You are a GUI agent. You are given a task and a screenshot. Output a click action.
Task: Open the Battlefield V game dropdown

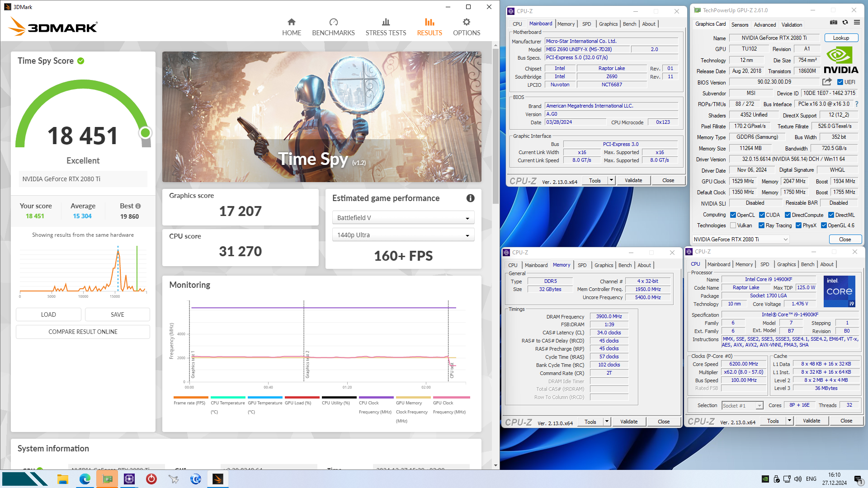coord(403,218)
